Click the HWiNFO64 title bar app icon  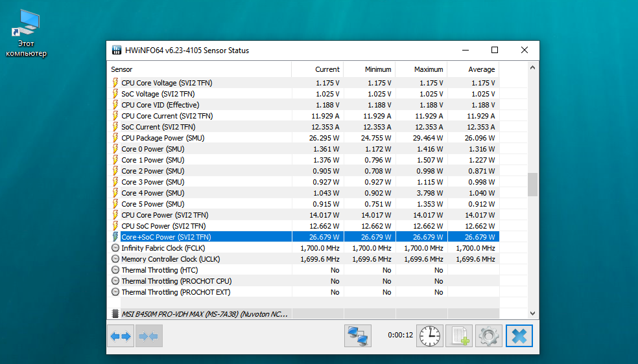[117, 51]
